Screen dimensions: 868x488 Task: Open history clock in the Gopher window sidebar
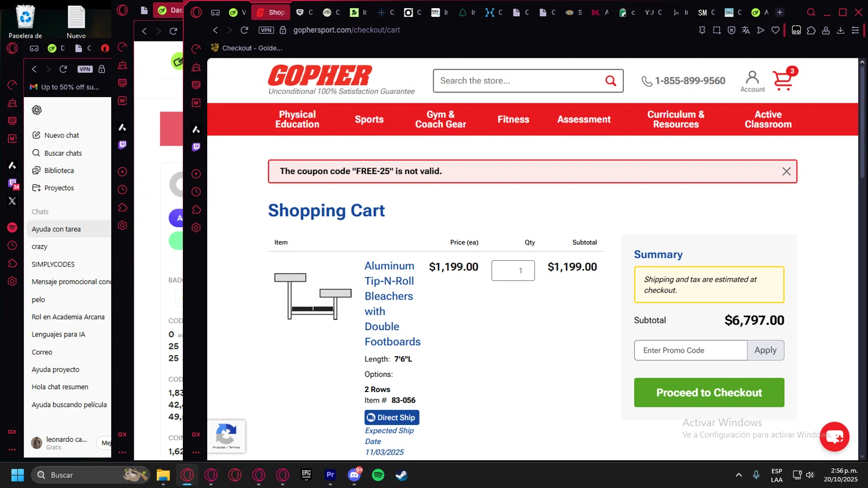tap(196, 191)
